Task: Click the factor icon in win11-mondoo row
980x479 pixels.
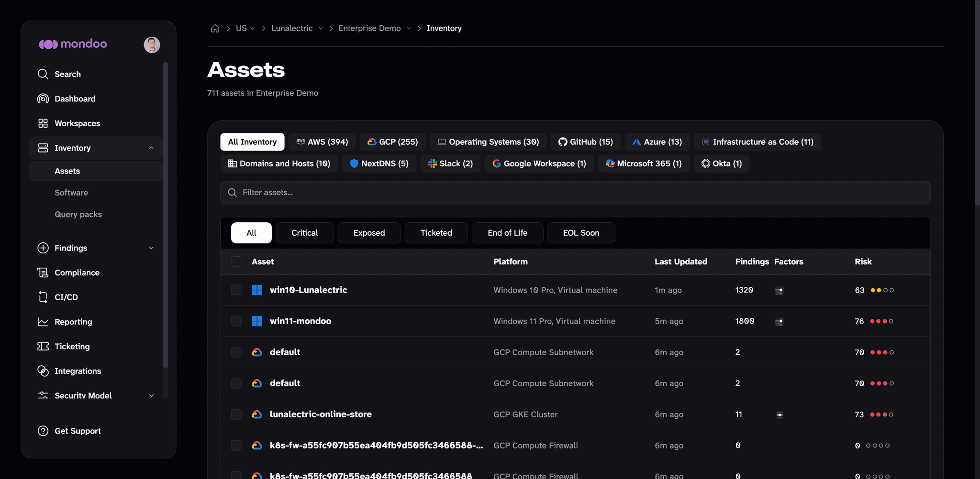Action: pos(779,322)
